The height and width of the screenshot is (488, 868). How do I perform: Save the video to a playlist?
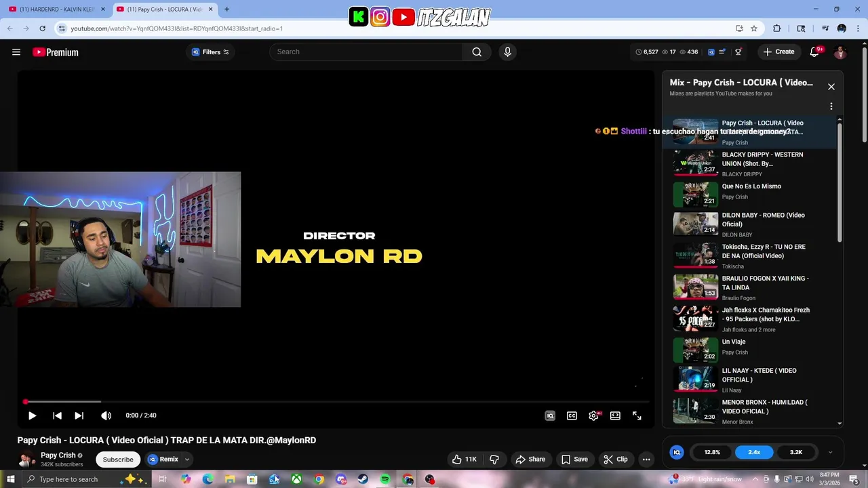[x=575, y=460]
